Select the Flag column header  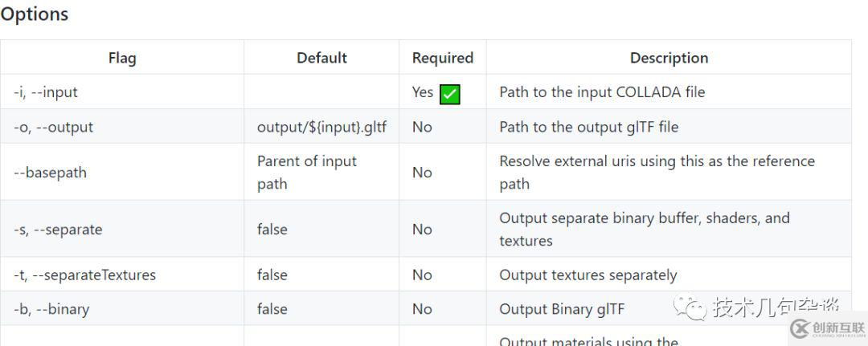(x=122, y=58)
